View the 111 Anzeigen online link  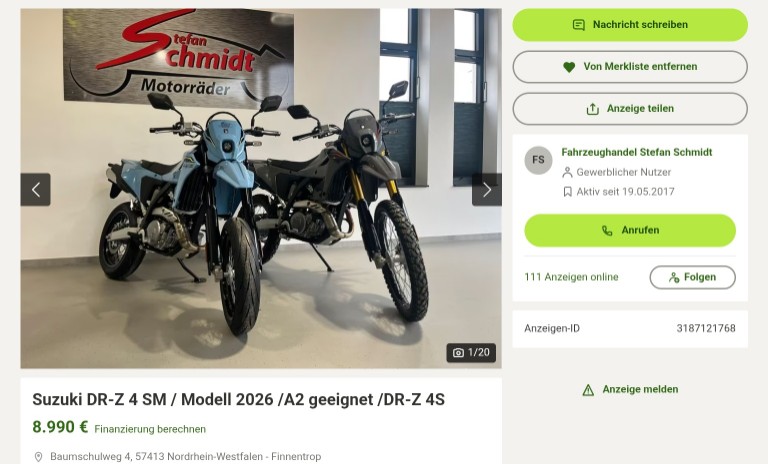571,277
